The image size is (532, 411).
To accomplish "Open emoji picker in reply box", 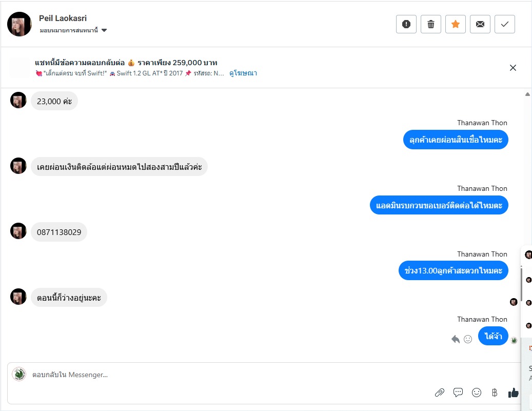I will [477, 393].
